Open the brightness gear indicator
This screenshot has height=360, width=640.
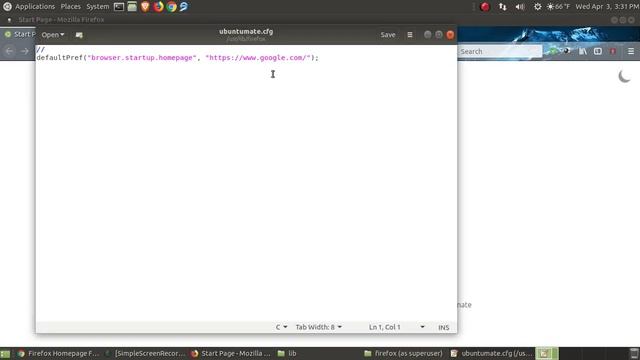pos(538,7)
